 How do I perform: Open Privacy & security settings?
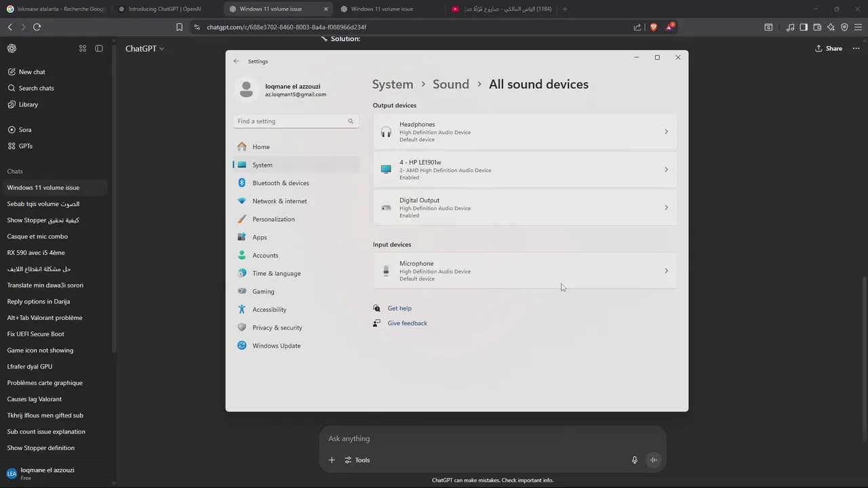click(x=296, y=328)
